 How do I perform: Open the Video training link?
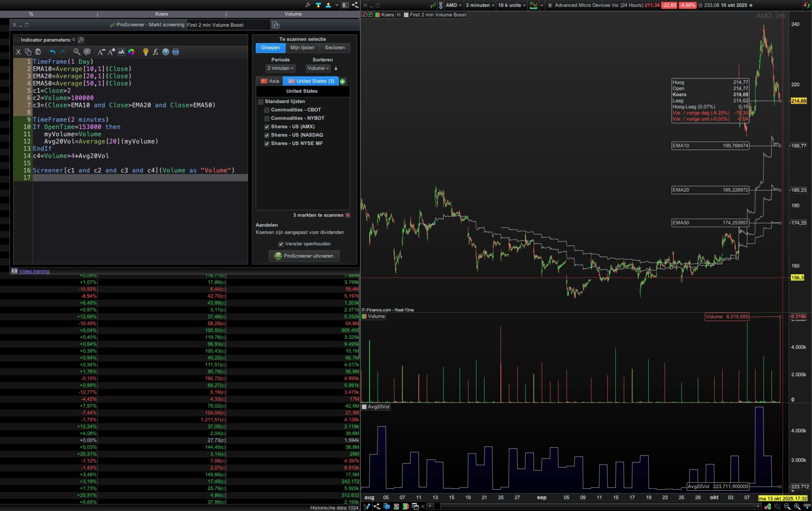coord(34,271)
